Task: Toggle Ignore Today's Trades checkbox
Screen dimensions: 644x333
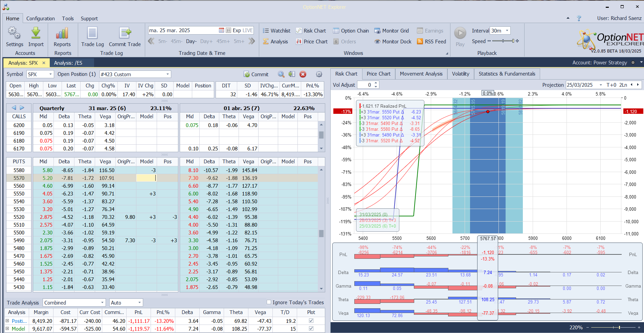Action: point(269,302)
